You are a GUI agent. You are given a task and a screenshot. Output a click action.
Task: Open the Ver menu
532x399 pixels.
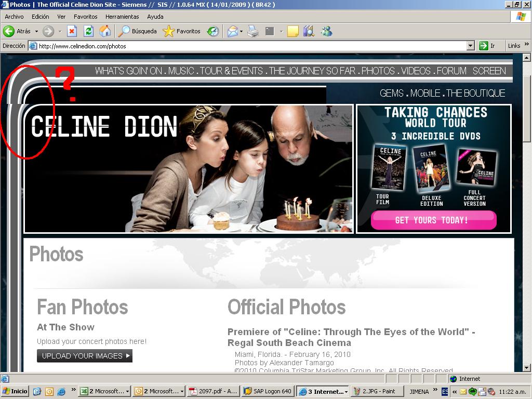61,16
